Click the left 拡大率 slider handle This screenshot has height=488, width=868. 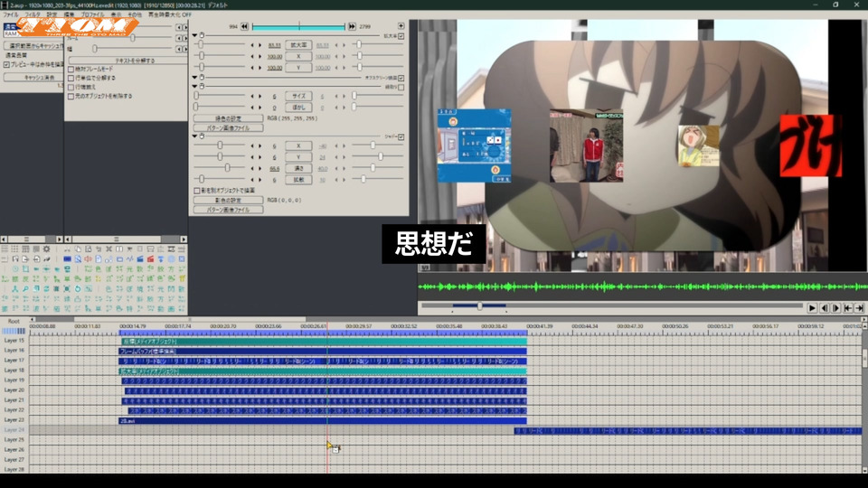click(201, 45)
